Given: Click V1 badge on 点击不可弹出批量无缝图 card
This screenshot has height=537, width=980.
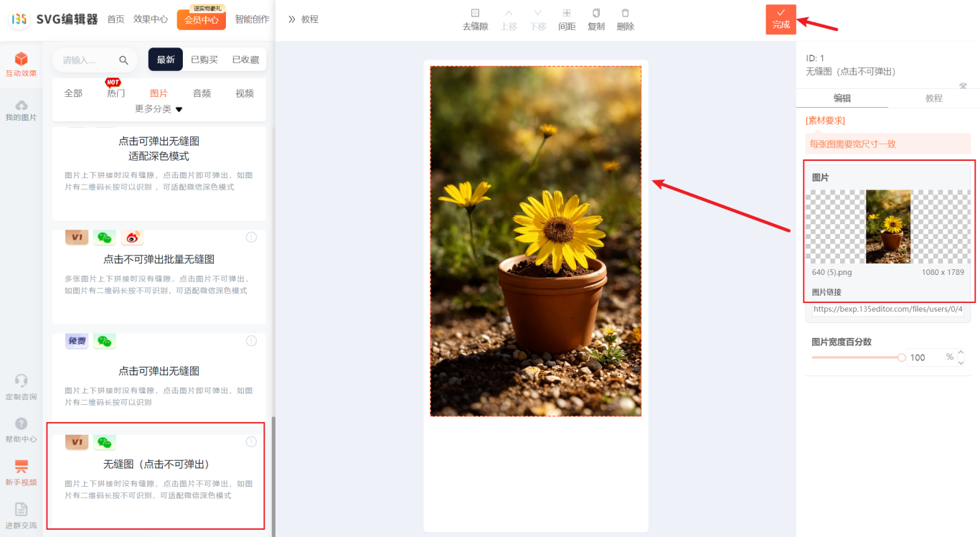Looking at the screenshot, I should (x=77, y=238).
